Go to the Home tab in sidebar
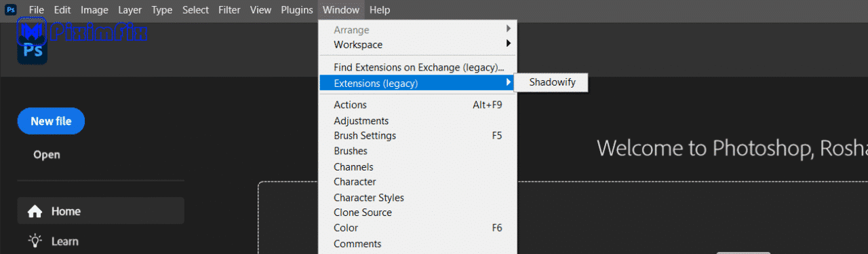 click(100, 211)
